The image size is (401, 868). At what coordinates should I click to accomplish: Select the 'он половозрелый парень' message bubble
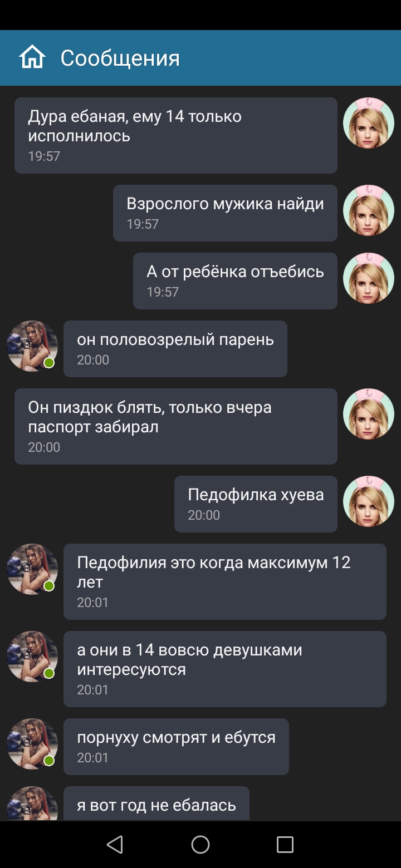[175, 349]
